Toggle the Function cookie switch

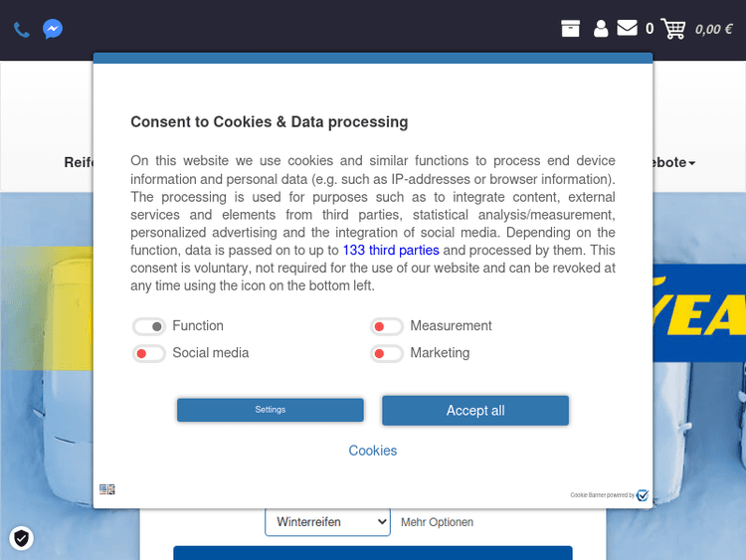pyautogui.click(x=148, y=326)
